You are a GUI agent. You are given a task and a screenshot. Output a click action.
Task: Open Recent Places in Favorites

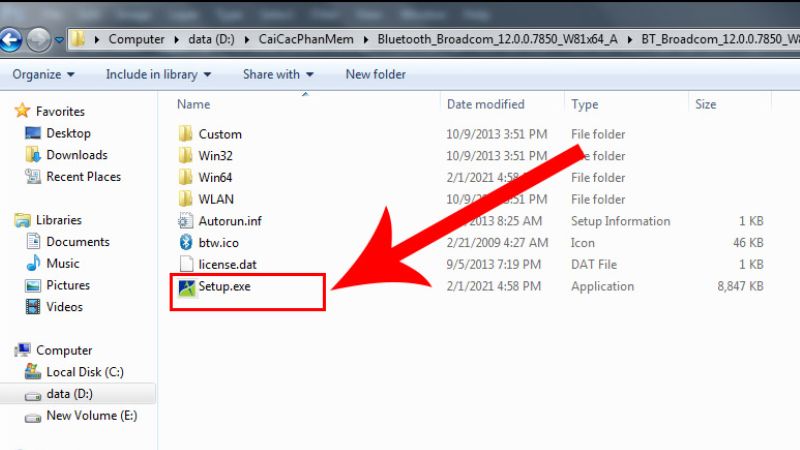click(84, 177)
